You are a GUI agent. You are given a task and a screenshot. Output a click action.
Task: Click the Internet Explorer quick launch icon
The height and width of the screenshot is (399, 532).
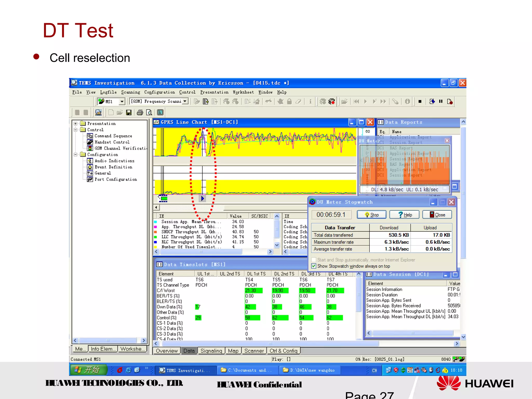pos(128,370)
